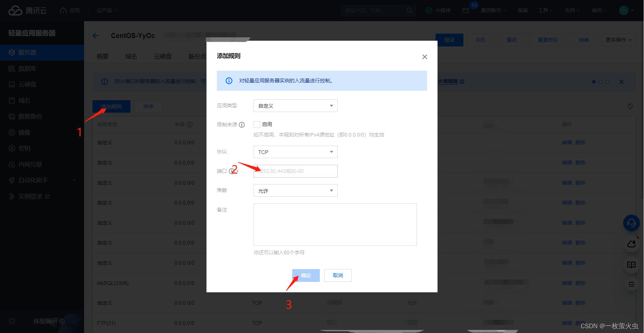Click the info icon beside 限制来源
The width and height of the screenshot is (644, 333).
coord(242,125)
